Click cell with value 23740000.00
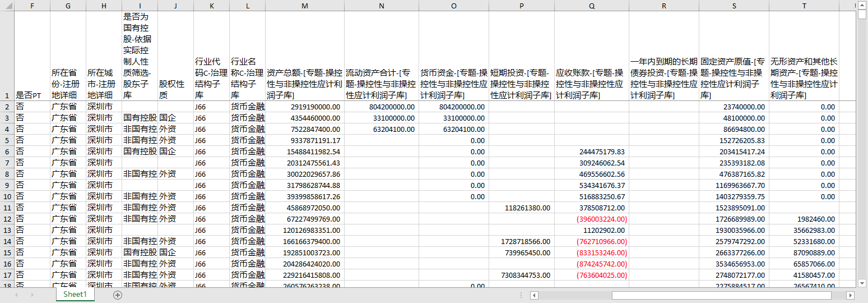This screenshot has height=303, width=868. point(734,107)
